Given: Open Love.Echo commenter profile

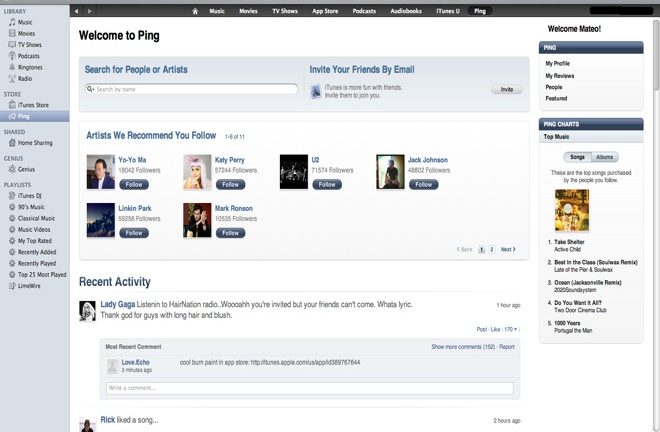Looking at the screenshot, I should click(135, 362).
